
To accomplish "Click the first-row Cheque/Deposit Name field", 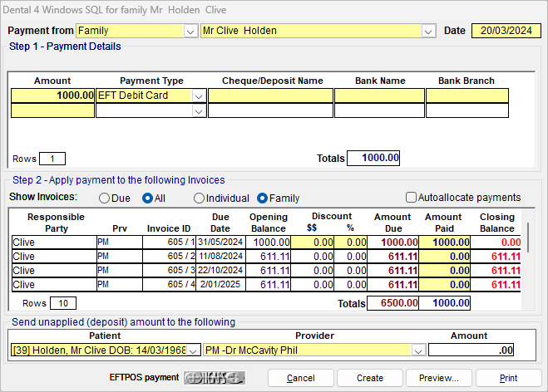I will 270,96.
